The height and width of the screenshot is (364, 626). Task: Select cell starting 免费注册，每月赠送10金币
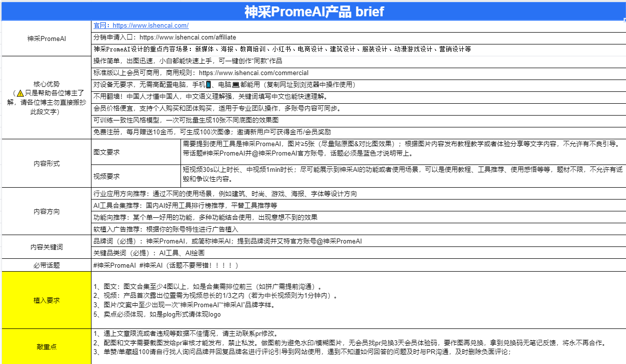pos(359,132)
